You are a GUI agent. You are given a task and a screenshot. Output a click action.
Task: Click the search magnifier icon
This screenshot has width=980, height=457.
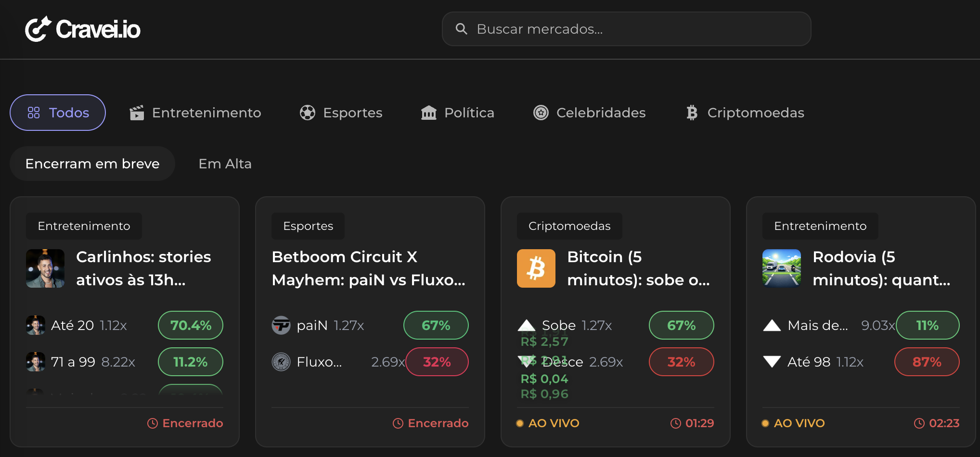pyautogui.click(x=462, y=29)
